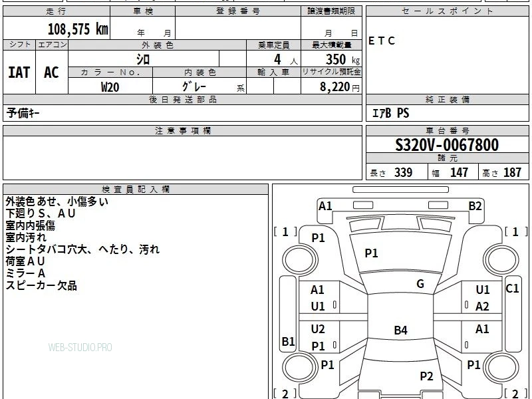
Task: Click the P1 mark on the hood
Action: pyautogui.click(x=371, y=253)
